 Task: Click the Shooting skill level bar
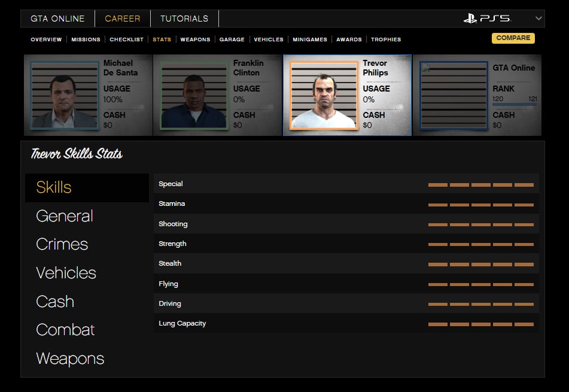(x=481, y=224)
